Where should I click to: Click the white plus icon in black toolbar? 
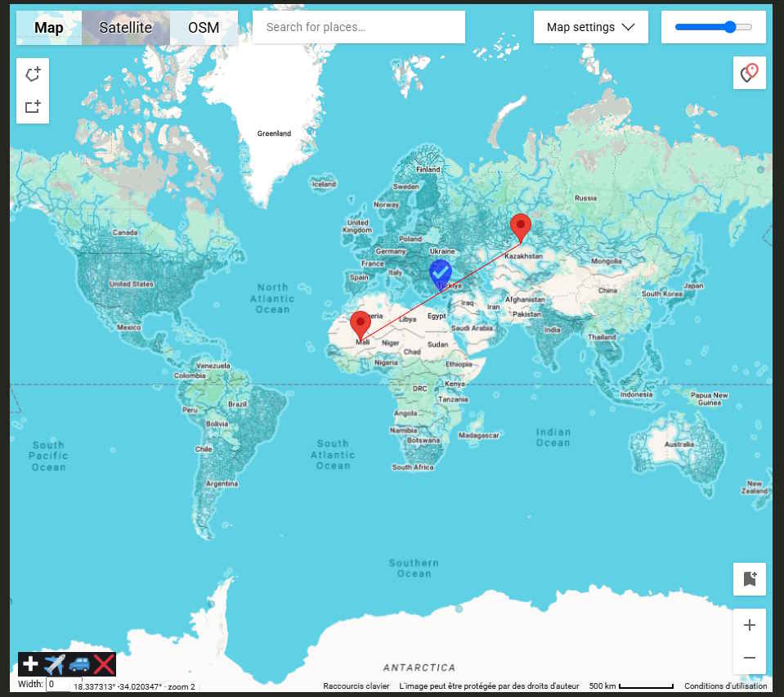(30, 664)
